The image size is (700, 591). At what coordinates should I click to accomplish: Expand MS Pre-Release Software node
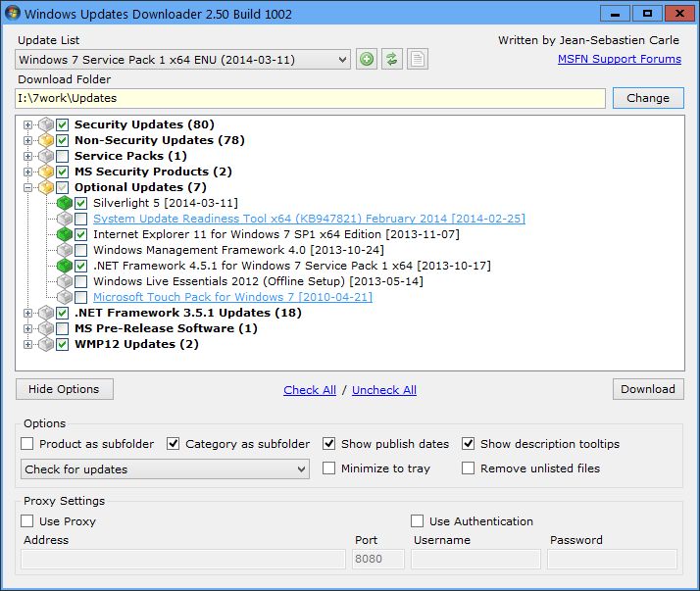pyautogui.click(x=27, y=329)
